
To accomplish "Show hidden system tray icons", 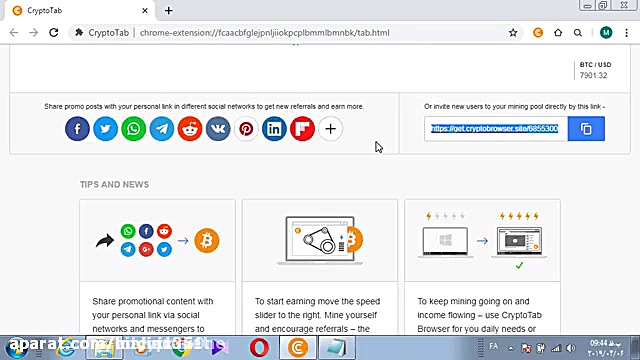I will 511,348.
